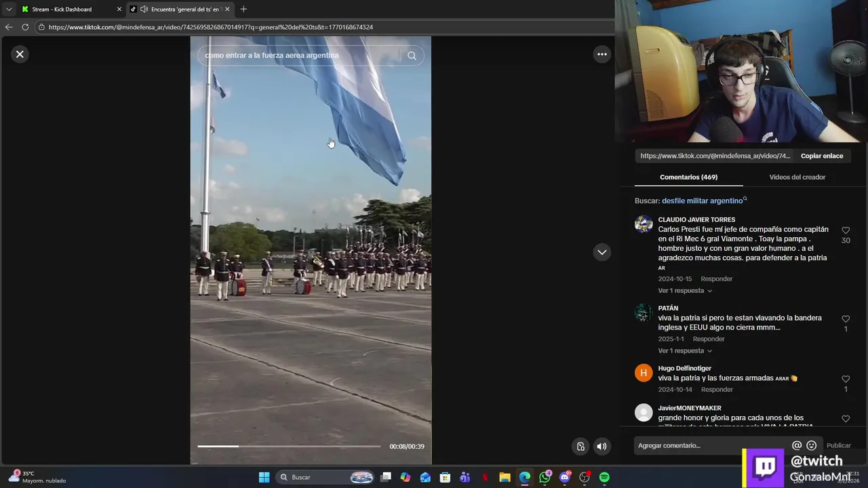Like JavierMONEYMAKER's comment

[x=846, y=419]
